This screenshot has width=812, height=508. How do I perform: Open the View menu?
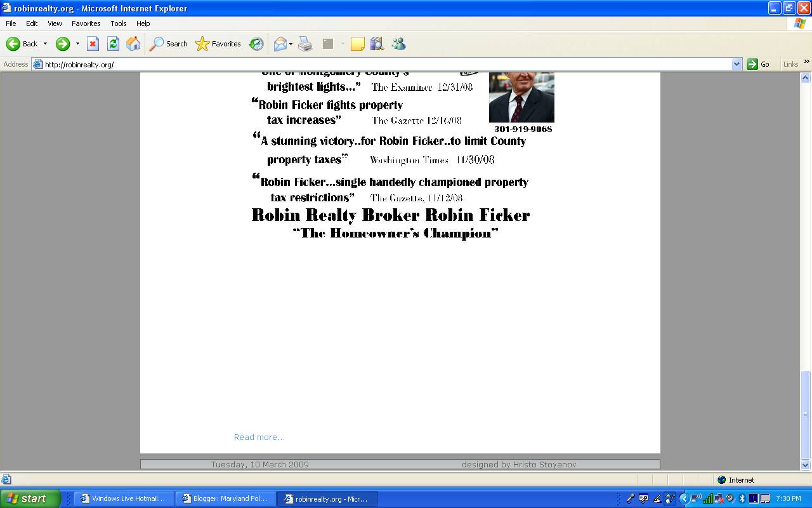(x=55, y=23)
